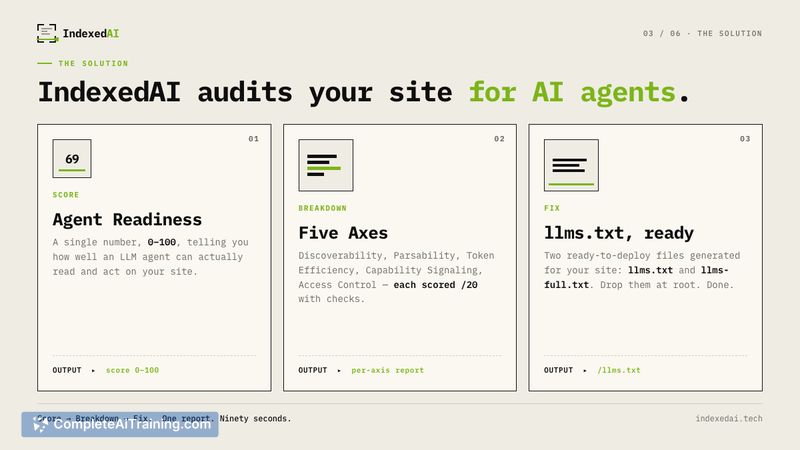
Task: Click the 'per-axis report' output value
Action: [x=387, y=370]
